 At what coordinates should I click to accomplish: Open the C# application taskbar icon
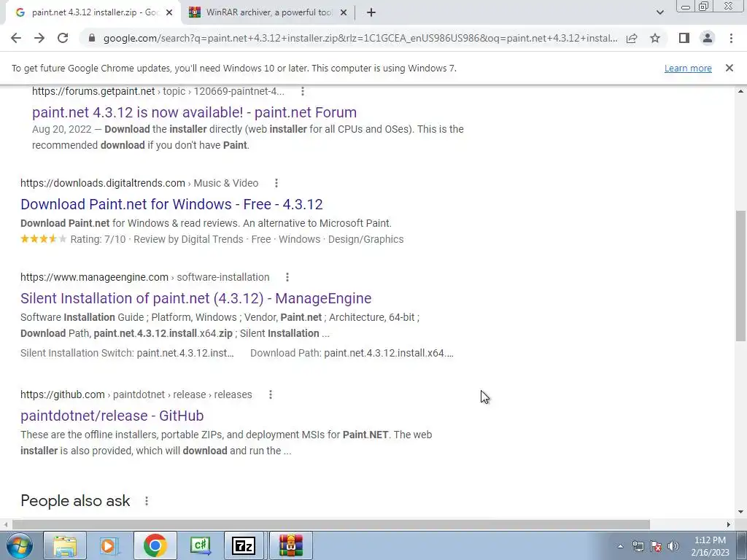[x=200, y=545]
